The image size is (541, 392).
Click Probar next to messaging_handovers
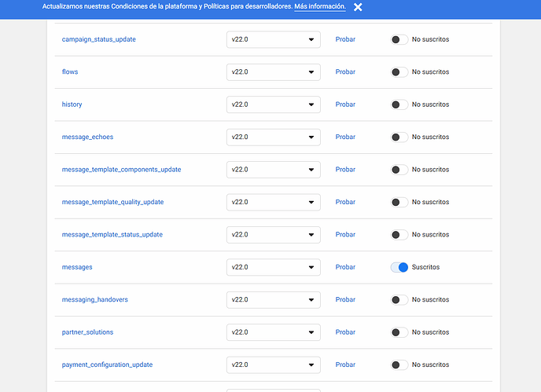tap(345, 300)
